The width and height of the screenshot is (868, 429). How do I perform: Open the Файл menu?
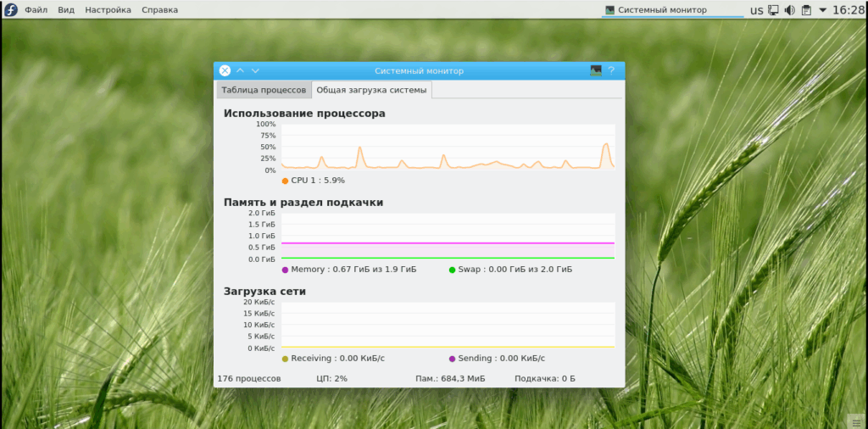pos(36,10)
